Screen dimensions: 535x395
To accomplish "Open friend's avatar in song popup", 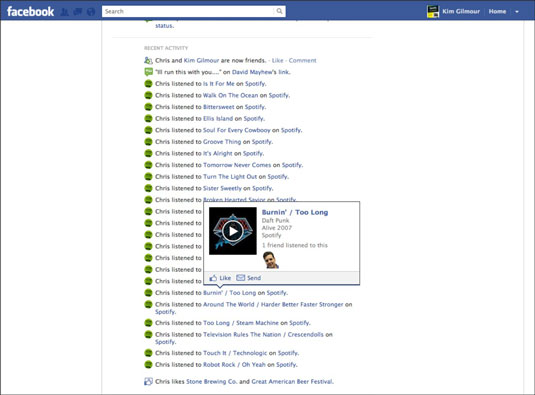I will coord(271,260).
